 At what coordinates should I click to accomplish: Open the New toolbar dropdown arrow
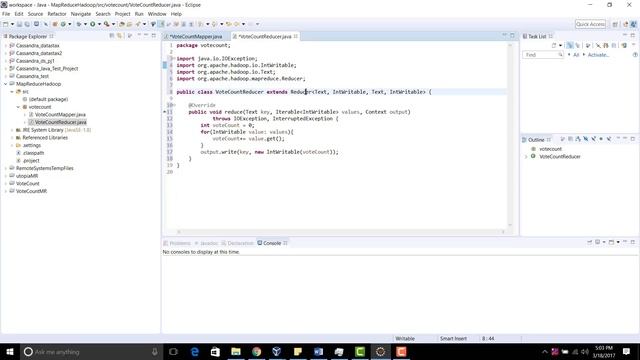coord(12,24)
